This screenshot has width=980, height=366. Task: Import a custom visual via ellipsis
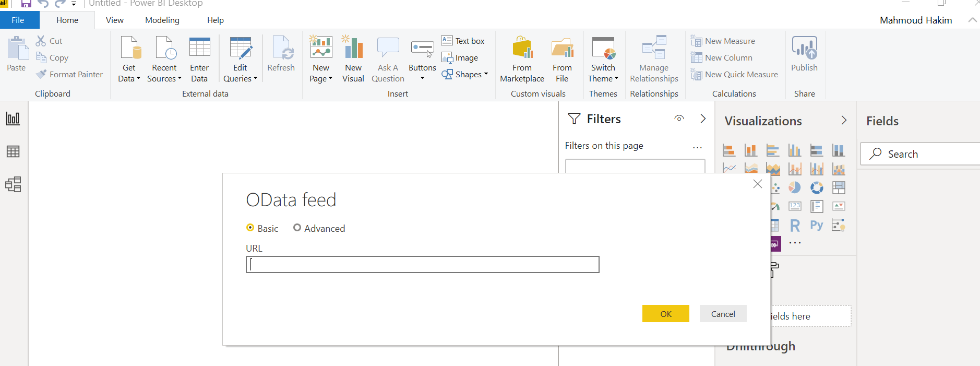pyautogui.click(x=795, y=243)
